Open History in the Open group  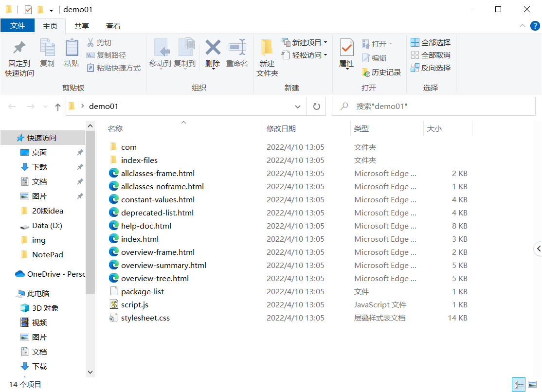pyautogui.click(x=381, y=72)
